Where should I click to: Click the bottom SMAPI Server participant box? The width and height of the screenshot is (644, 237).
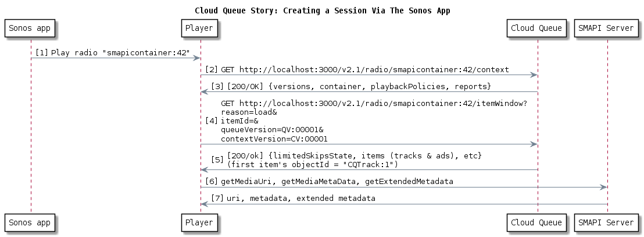pos(607,222)
